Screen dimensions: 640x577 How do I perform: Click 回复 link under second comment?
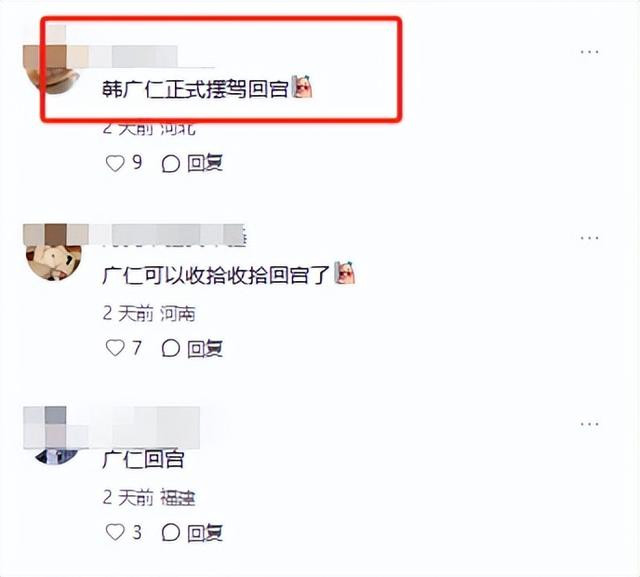(205, 349)
